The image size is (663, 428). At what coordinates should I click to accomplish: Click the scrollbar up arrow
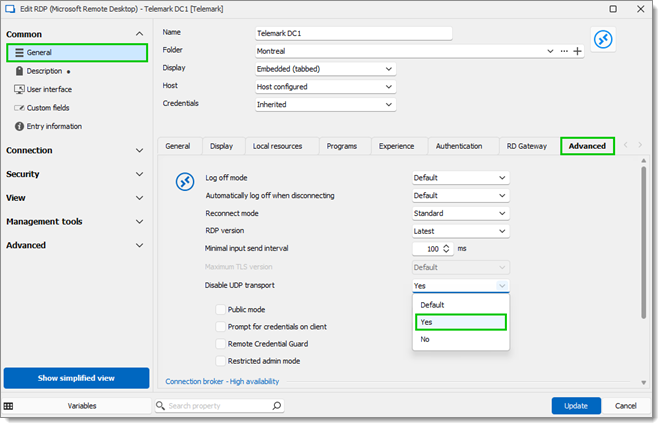644,161
